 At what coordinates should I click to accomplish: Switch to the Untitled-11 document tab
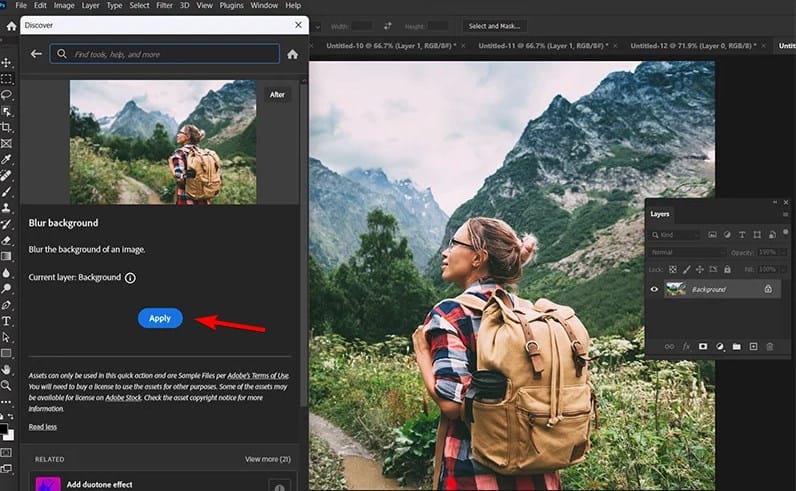tap(543, 46)
